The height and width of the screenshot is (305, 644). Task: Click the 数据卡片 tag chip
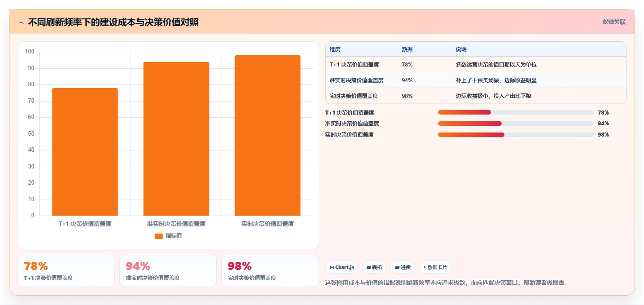point(435,267)
